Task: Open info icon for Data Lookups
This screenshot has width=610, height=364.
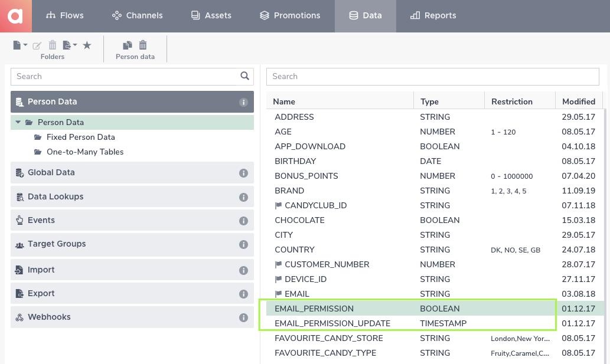Action: (x=243, y=198)
